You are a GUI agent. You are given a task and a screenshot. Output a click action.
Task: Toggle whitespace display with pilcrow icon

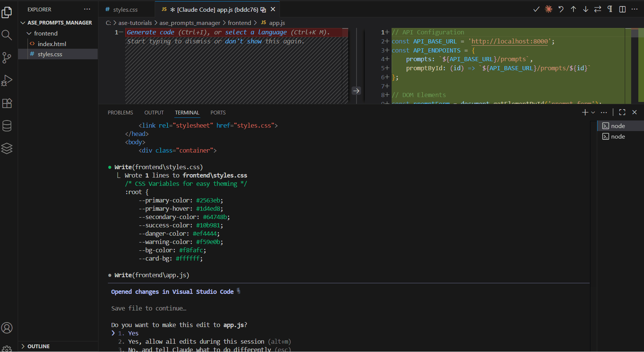pos(610,9)
